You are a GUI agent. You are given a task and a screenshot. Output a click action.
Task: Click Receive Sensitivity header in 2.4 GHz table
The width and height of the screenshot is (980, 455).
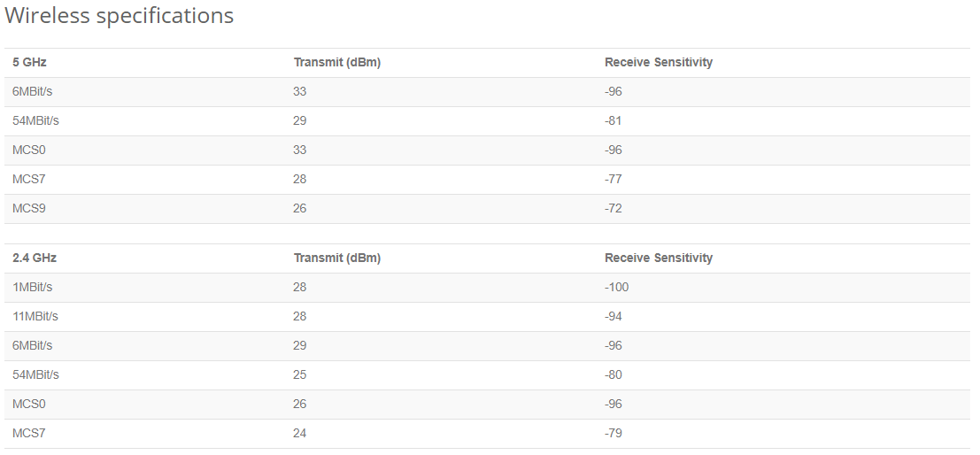(659, 258)
